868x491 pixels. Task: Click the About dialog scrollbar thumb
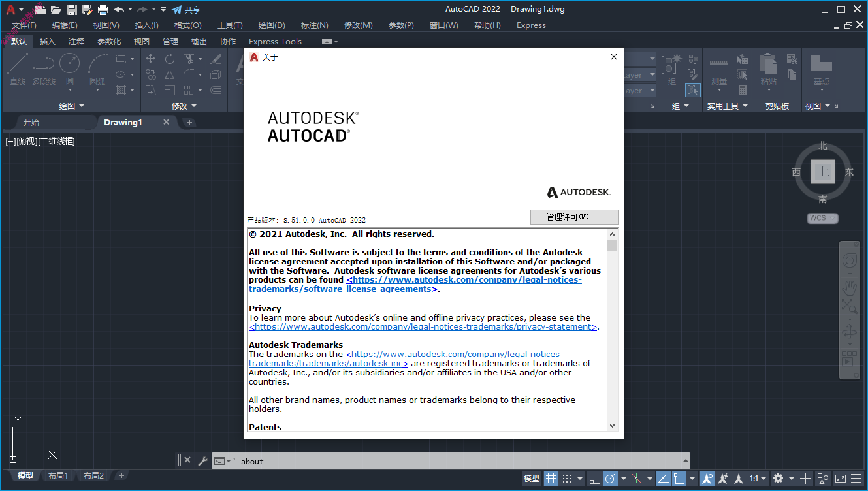(612, 245)
